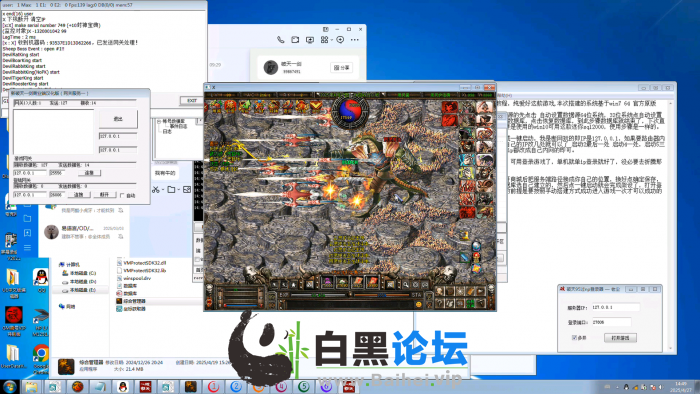Click the server IP field in login window
Screen dimensions: 700x394
click(616, 307)
